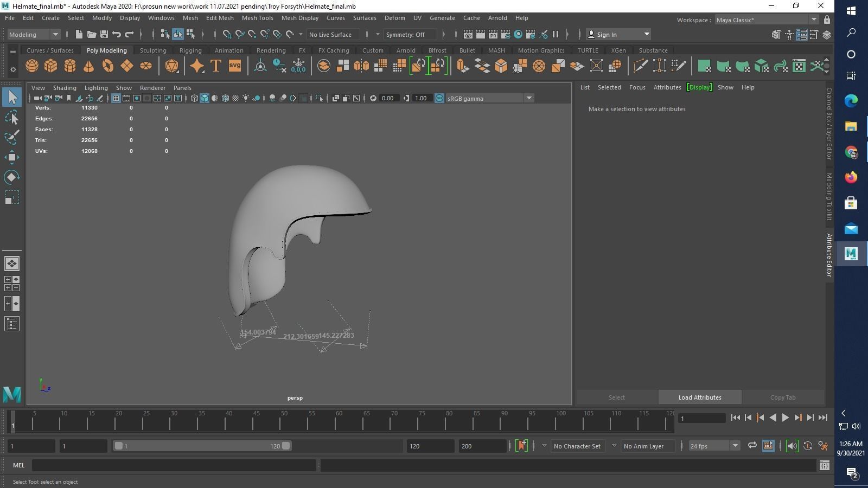Open the Channel Box / Layer Editor side tab
Image resolution: width=868 pixels, height=488 pixels.
pos(829,124)
